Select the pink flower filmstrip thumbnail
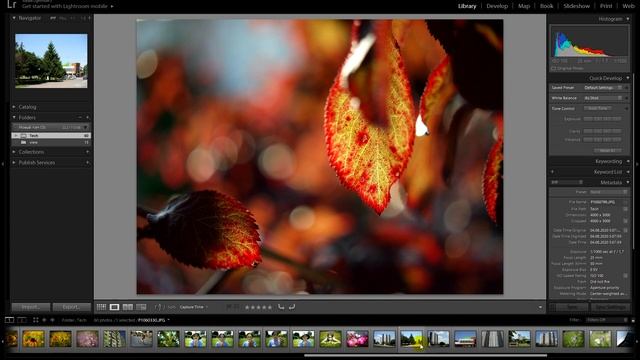 [357, 339]
